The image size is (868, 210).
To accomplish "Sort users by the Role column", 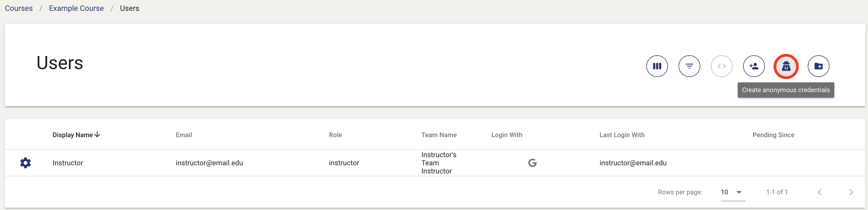I will pos(335,135).
